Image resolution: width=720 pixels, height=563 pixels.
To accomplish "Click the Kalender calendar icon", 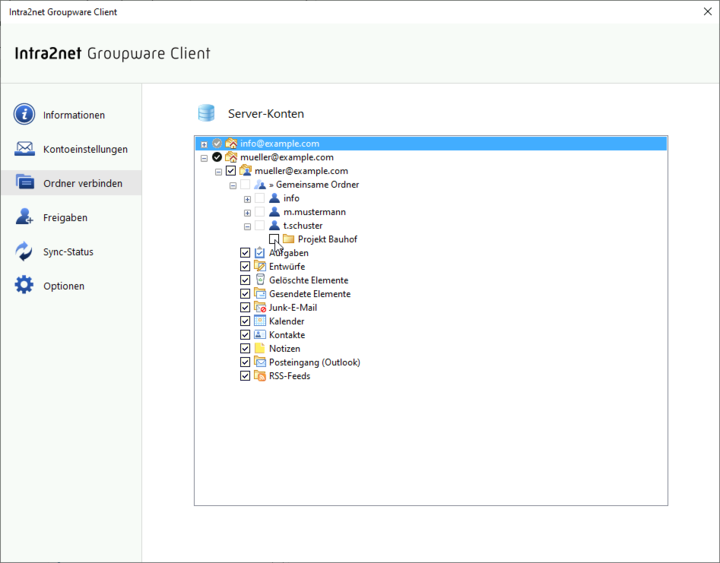I will tap(260, 321).
